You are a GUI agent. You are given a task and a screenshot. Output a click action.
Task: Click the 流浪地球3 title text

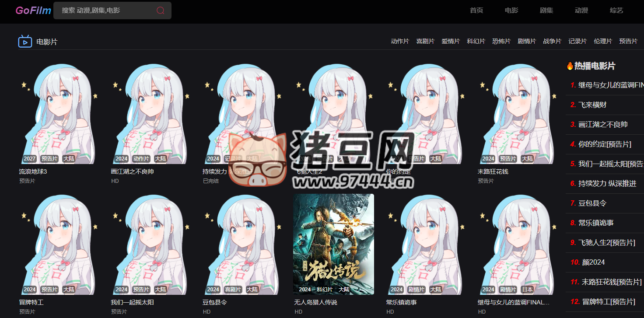pos(33,171)
